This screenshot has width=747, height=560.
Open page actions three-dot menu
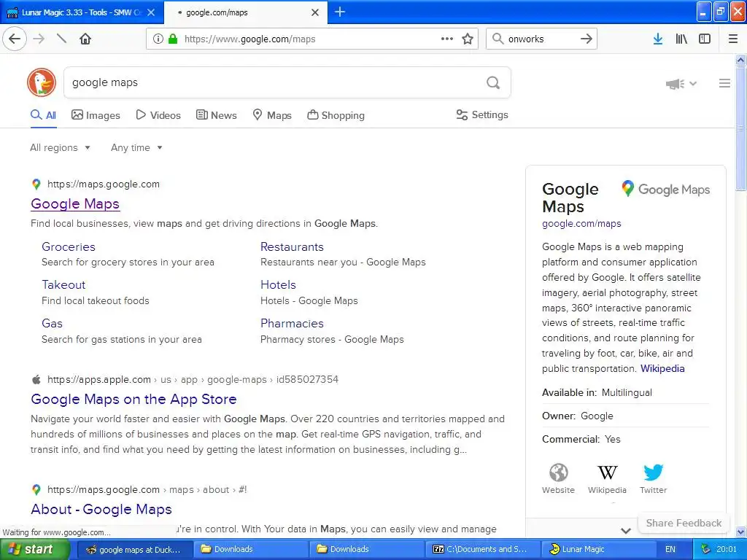click(447, 39)
